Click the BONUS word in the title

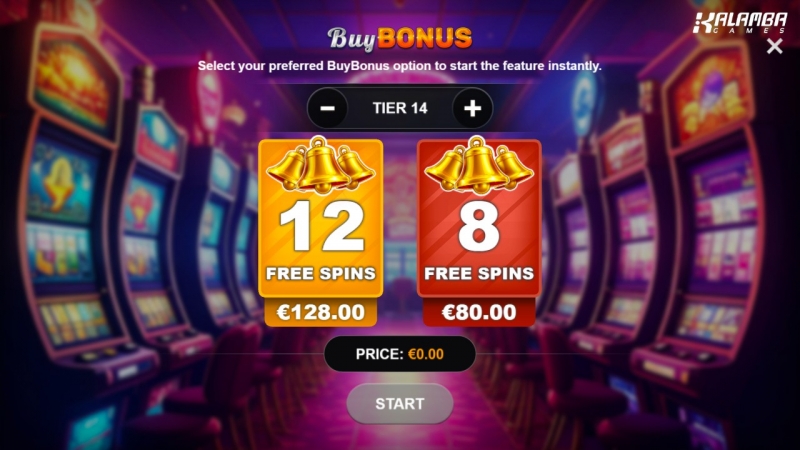(425, 38)
